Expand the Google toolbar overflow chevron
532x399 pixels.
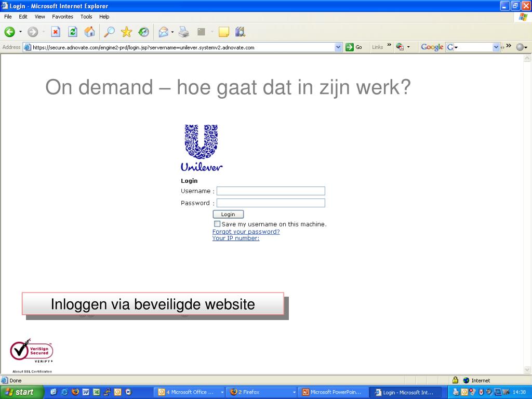[508, 46]
